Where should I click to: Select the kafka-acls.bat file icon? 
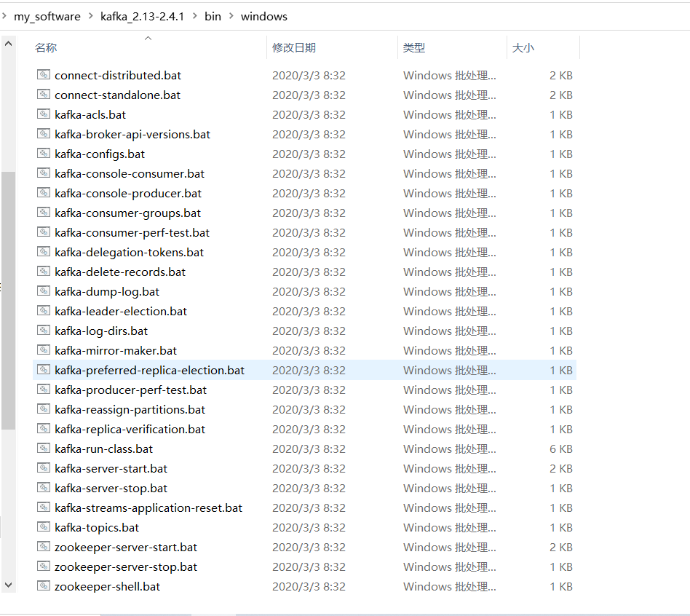click(x=43, y=114)
